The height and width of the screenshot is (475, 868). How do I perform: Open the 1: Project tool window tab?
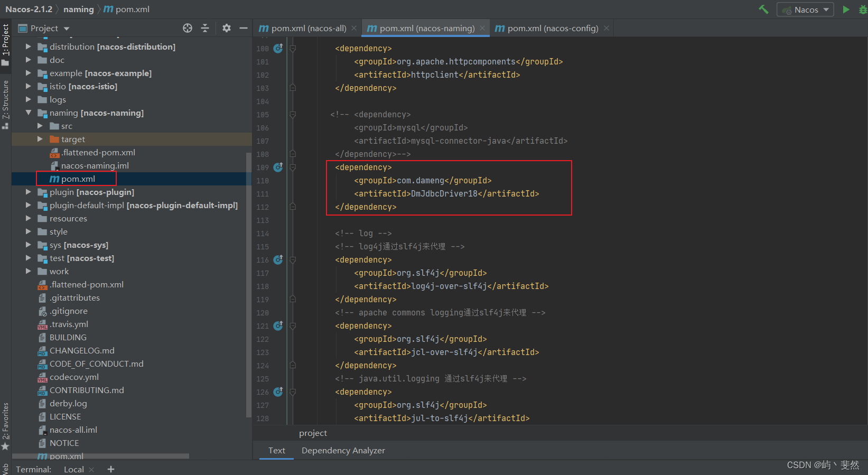5,45
